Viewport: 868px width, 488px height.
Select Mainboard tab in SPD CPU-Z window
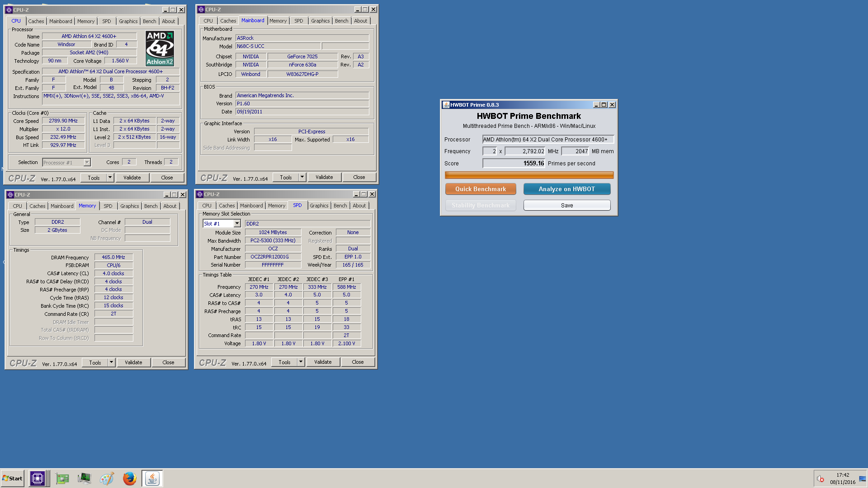click(x=251, y=206)
